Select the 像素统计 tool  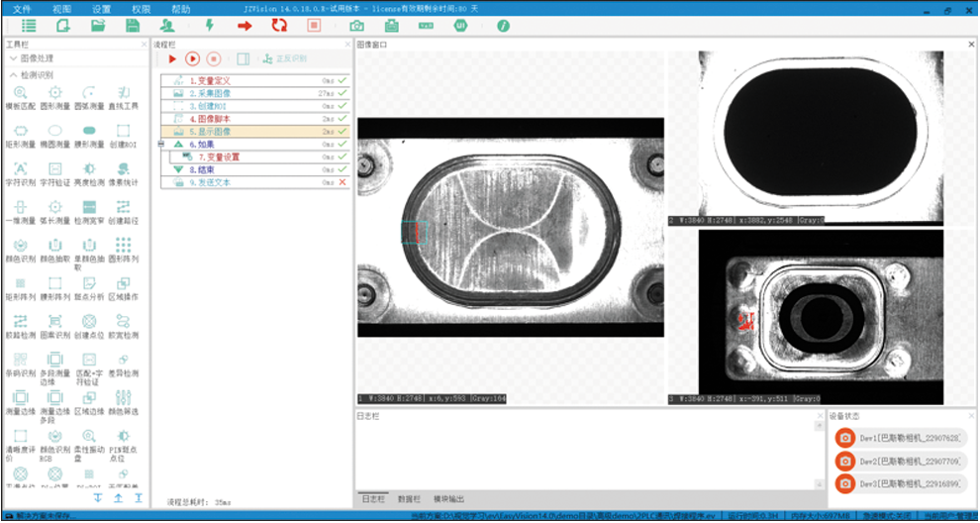123,174
